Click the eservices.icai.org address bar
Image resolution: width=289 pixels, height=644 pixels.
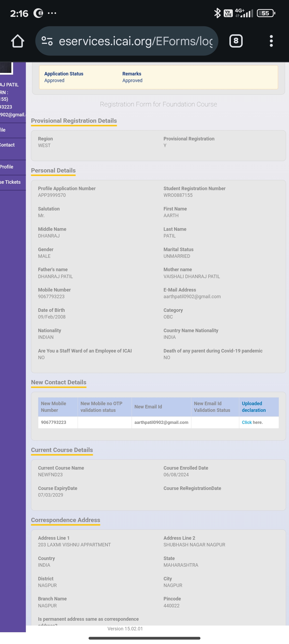[135, 41]
